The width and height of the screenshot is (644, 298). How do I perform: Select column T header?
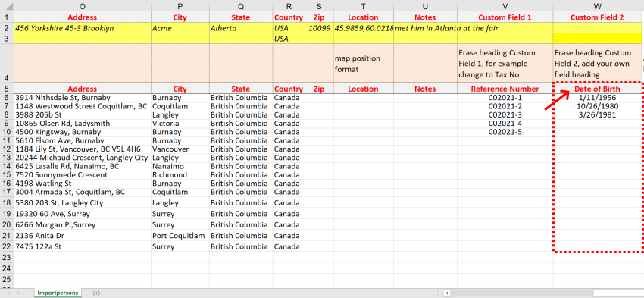click(x=363, y=6)
